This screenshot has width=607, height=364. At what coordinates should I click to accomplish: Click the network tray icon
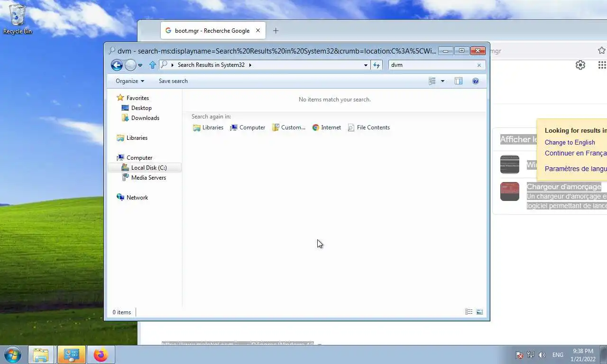[531, 355]
